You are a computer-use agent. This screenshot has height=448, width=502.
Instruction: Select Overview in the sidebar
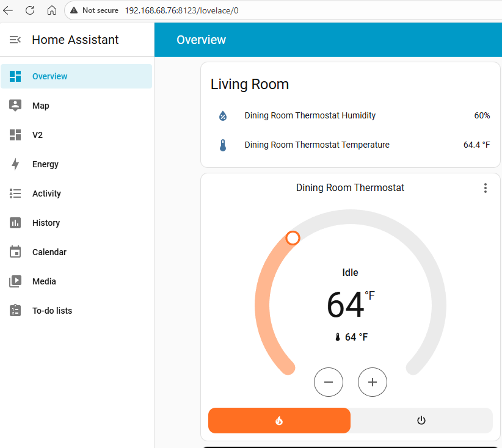pos(49,76)
